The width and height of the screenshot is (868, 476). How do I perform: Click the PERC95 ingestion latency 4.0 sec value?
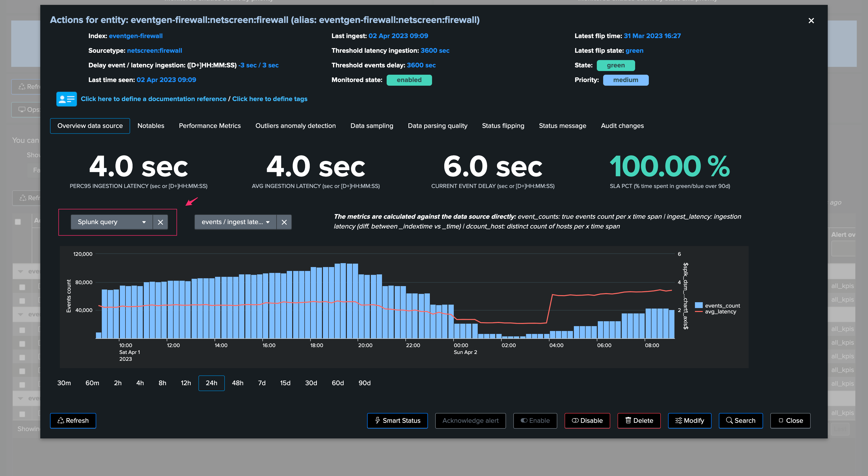click(138, 166)
